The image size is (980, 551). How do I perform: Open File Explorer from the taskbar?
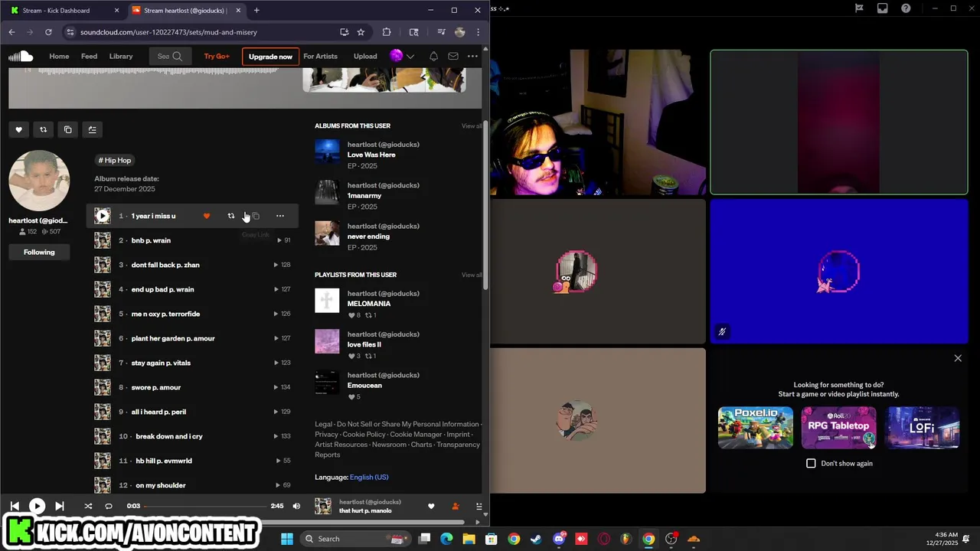tap(469, 539)
